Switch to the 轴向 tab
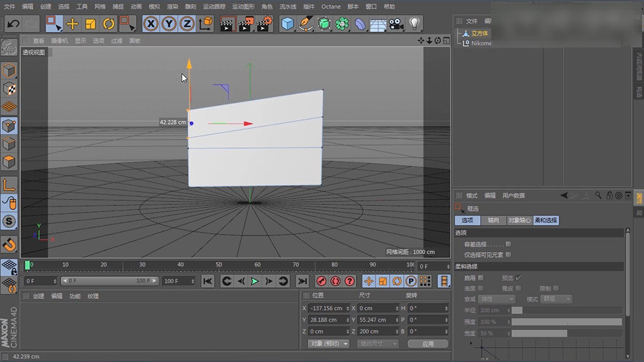This screenshot has height=362, width=644. click(493, 220)
